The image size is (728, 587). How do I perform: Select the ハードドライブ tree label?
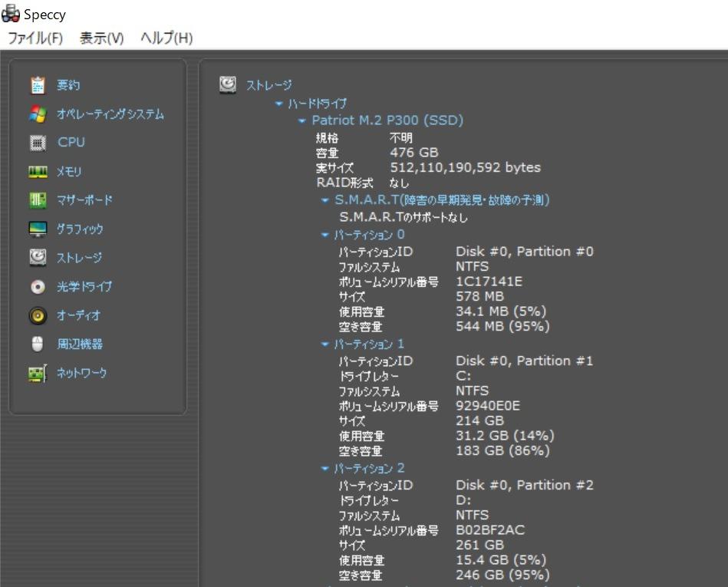[x=317, y=104]
